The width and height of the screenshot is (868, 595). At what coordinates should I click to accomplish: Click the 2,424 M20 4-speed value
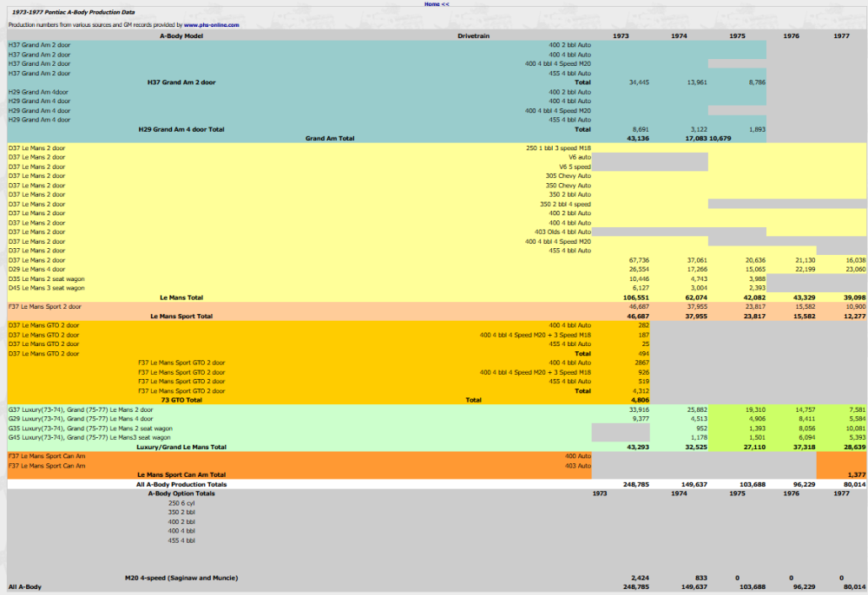(640, 578)
